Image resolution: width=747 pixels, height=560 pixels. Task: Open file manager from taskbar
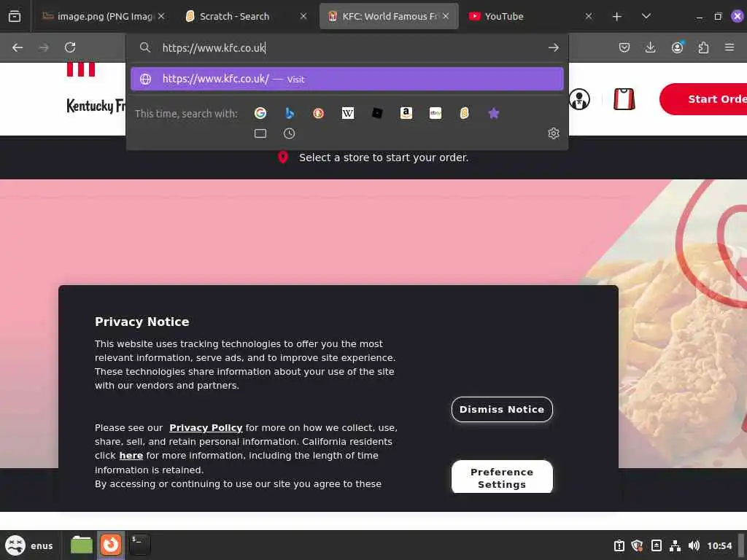click(82, 545)
